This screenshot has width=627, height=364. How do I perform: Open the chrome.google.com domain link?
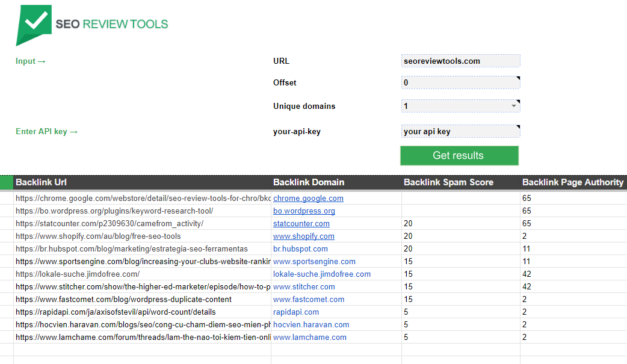pyautogui.click(x=307, y=198)
